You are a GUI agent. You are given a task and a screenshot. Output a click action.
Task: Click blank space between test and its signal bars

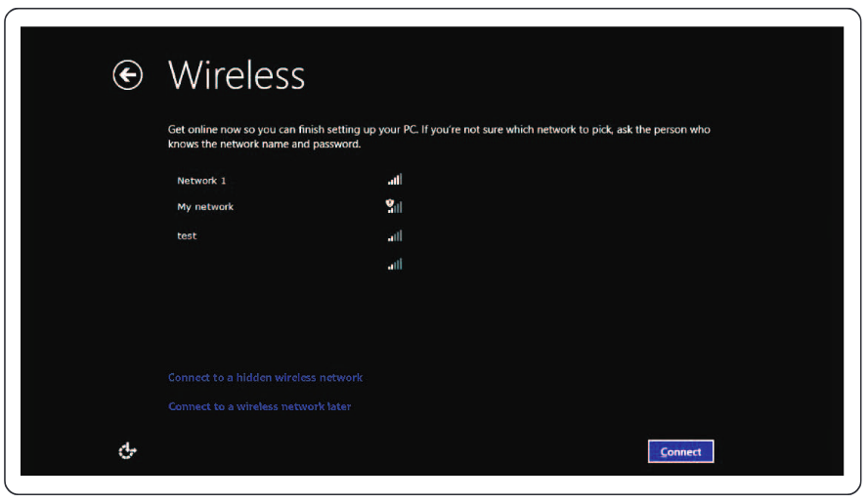(293, 235)
